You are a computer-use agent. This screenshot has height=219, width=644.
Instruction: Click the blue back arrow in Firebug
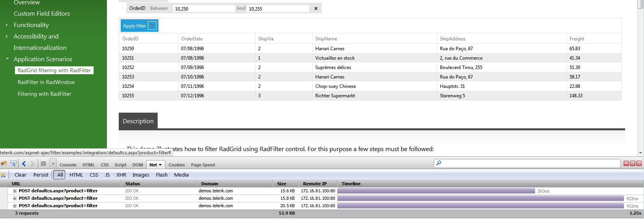pyautogui.click(x=24, y=164)
